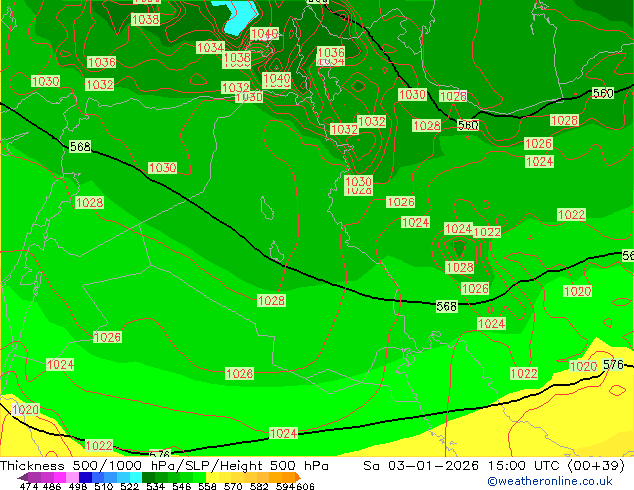Click the legend value 522
Screen dimensions: 634x490
tap(129, 486)
